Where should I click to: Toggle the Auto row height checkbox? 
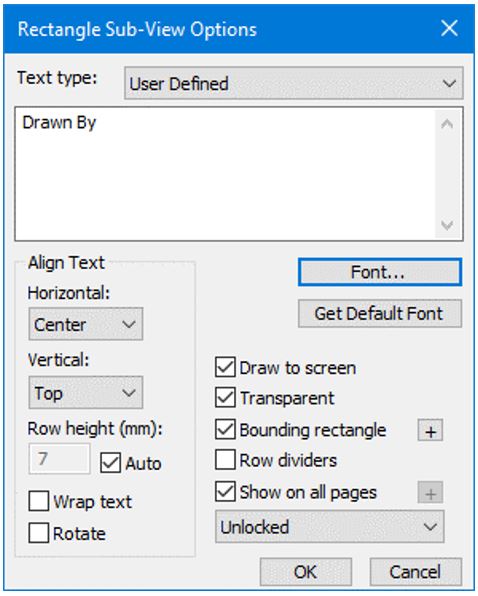point(111,463)
